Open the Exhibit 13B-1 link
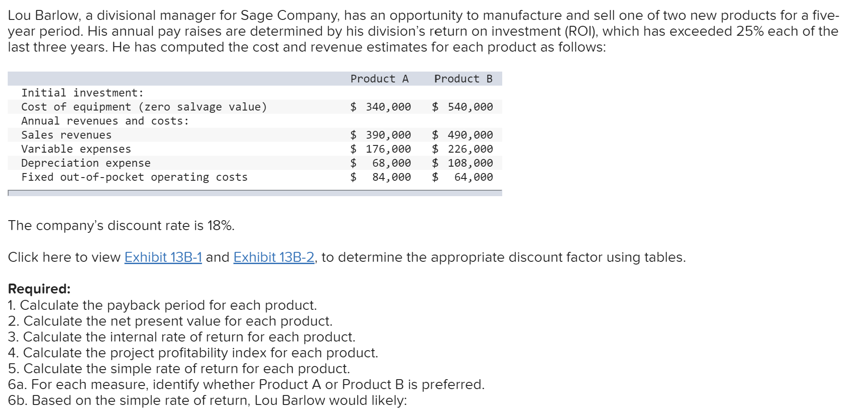 tap(163, 257)
